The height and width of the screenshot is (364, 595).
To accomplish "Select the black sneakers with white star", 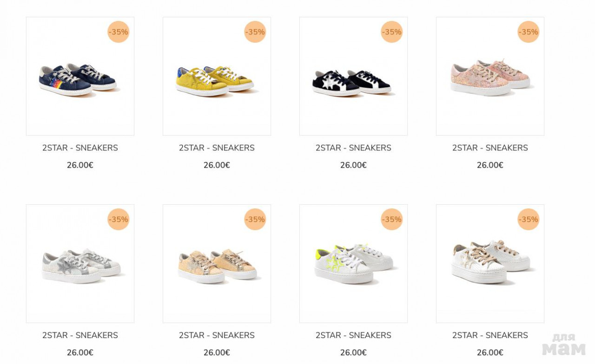I will coord(353,76).
